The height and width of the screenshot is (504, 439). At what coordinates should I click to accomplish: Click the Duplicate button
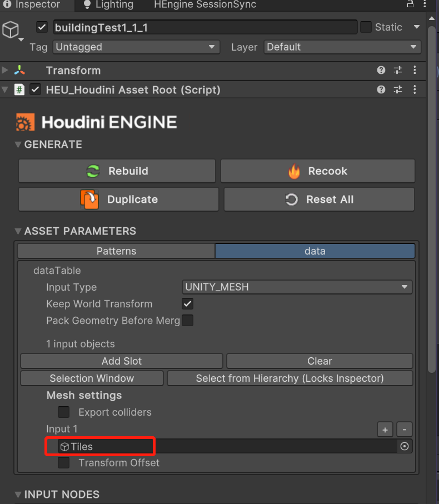coord(118,199)
